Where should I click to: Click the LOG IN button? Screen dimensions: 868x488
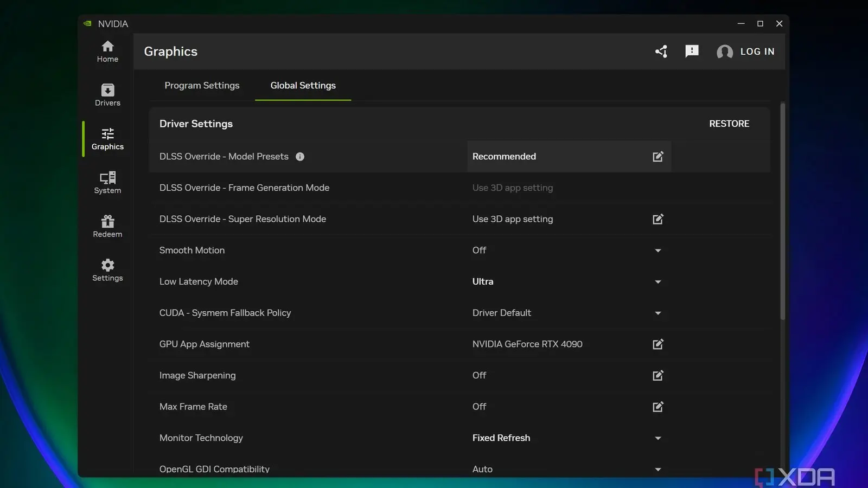click(757, 52)
